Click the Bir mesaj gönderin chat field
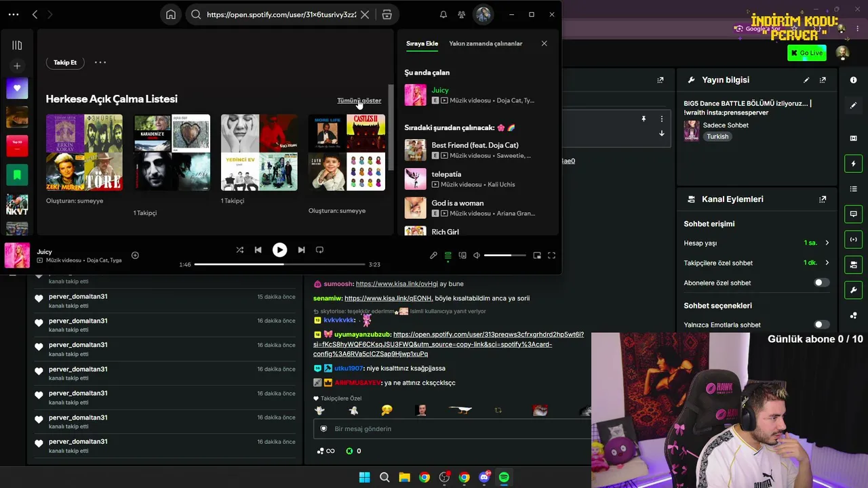The width and height of the screenshot is (868, 488). tap(452, 428)
